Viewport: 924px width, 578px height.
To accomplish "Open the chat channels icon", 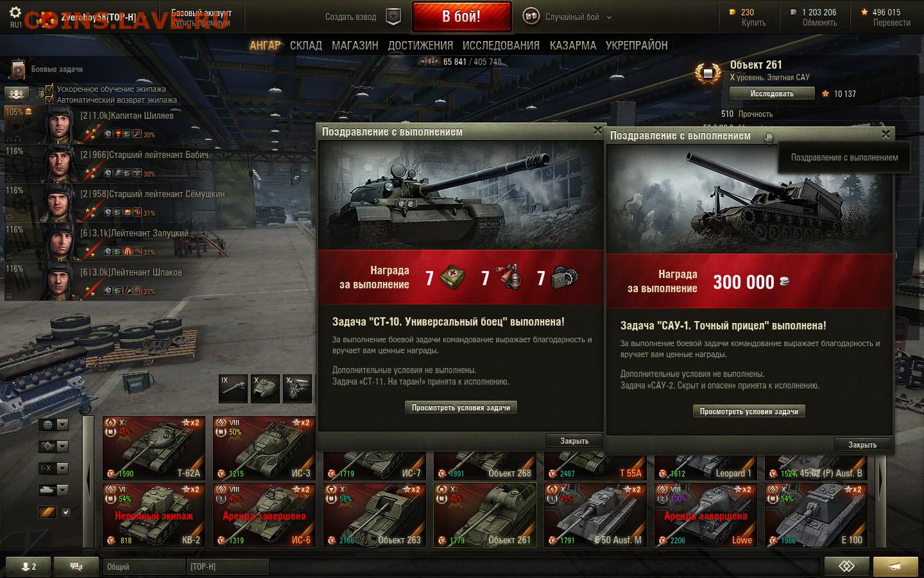I will pos(76,566).
